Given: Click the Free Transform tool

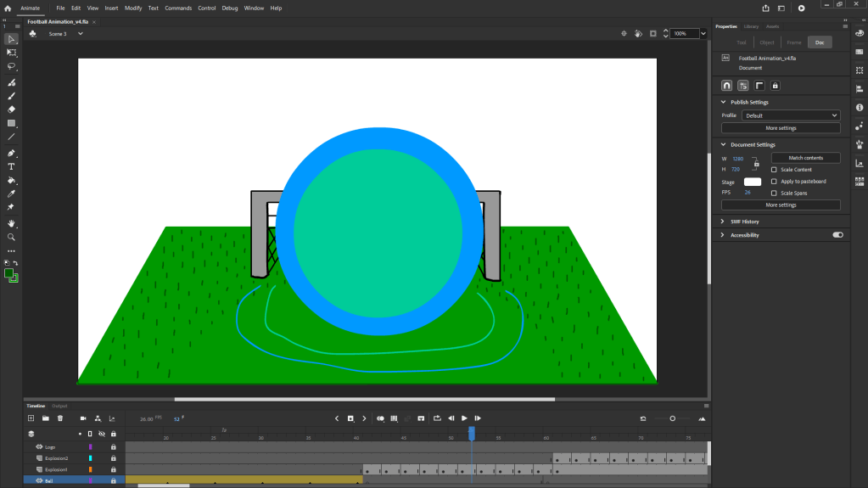Looking at the screenshot, I should 12,53.
